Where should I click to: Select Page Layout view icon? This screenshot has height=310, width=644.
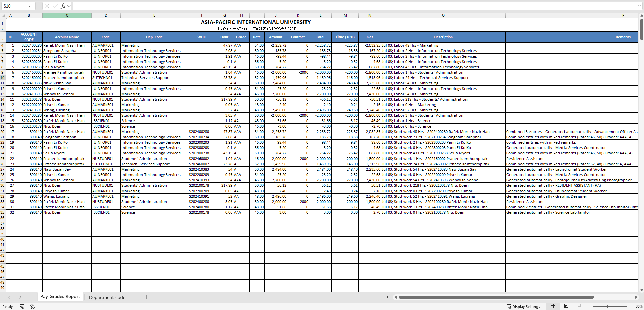point(566,307)
